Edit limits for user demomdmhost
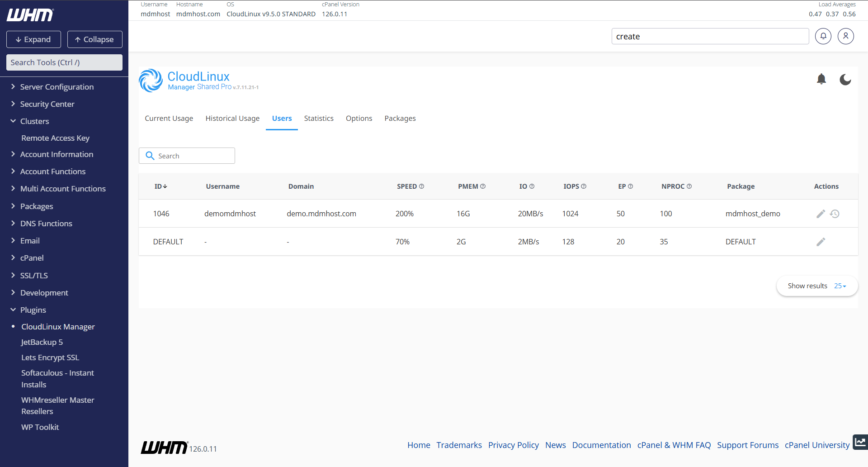 (821, 214)
